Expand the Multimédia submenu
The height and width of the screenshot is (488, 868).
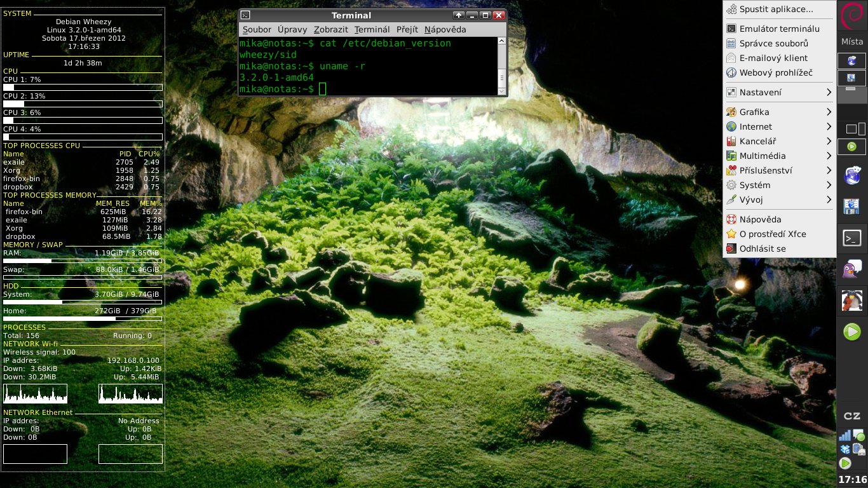pos(779,156)
